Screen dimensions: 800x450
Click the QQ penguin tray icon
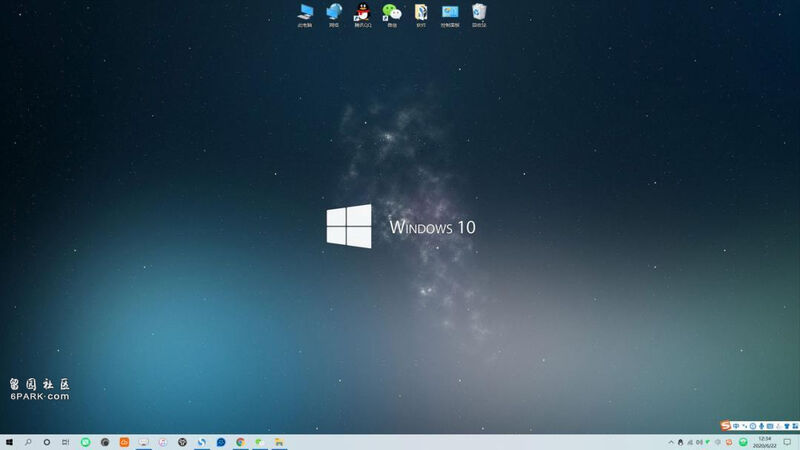[x=681, y=442]
